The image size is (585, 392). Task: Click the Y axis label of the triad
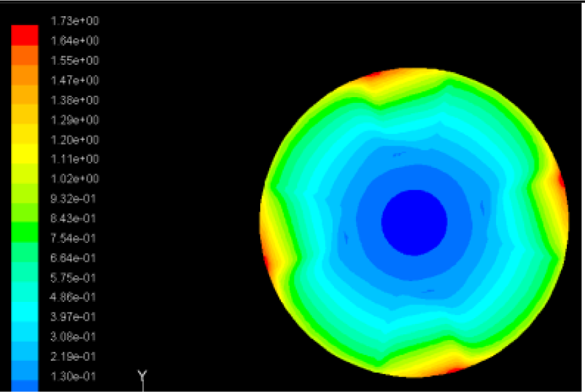[x=143, y=375]
